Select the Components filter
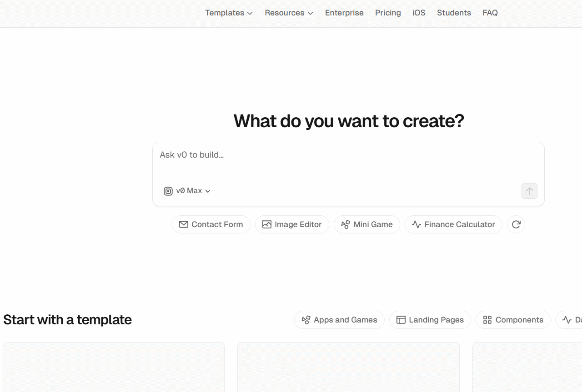582x392 pixels. [513, 320]
